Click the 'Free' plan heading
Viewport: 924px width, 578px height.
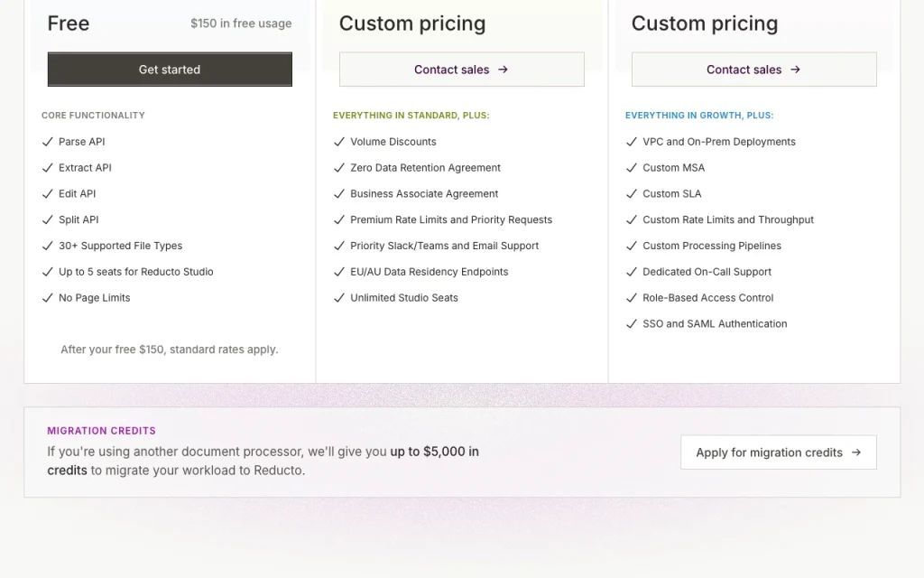coord(69,23)
